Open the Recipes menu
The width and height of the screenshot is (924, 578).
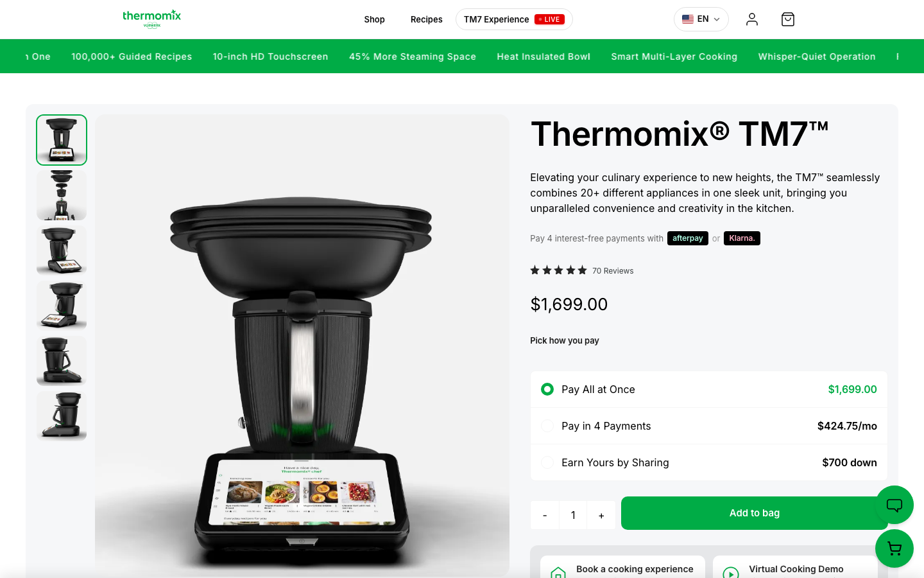coord(427,19)
